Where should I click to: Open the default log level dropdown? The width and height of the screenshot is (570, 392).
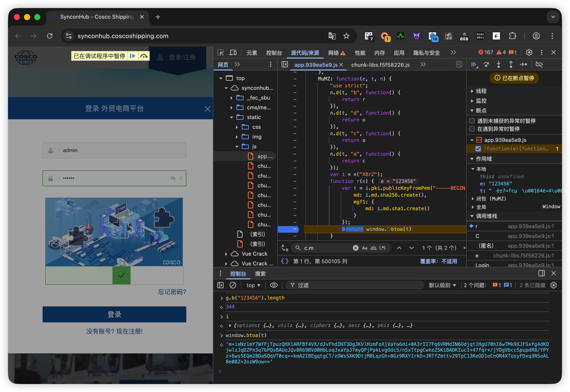(442, 285)
